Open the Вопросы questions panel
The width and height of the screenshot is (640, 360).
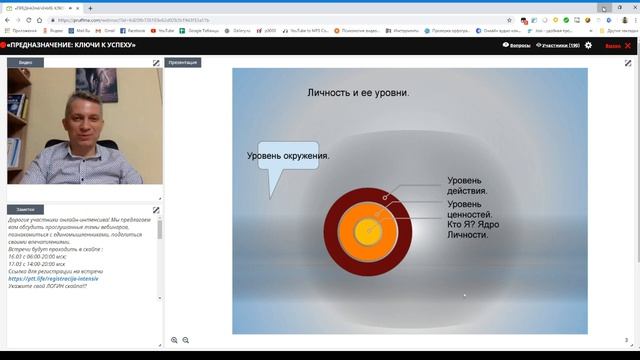[516, 45]
